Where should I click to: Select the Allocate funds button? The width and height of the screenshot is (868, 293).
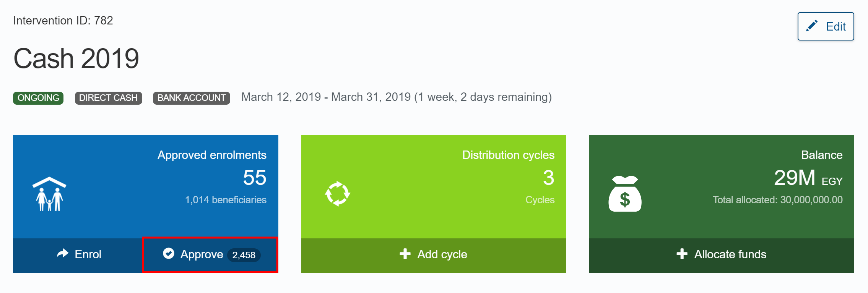pyautogui.click(x=721, y=255)
